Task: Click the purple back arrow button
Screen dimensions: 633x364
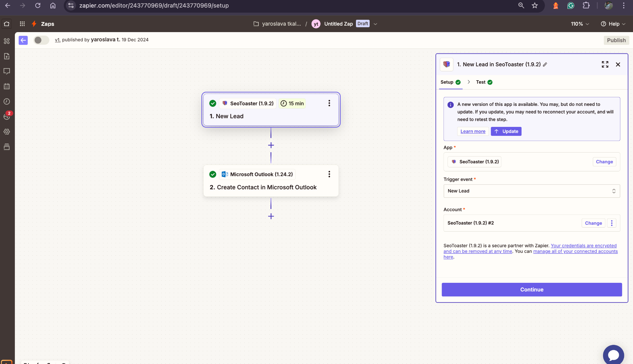Action: [x=23, y=40]
